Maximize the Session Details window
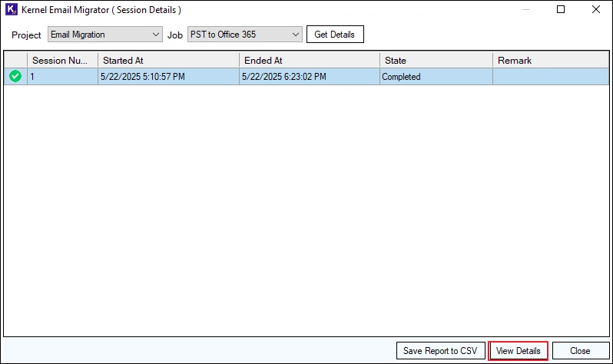The image size is (613, 364). [x=561, y=9]
